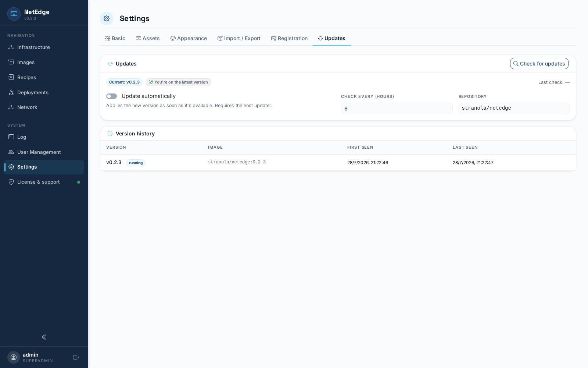Click the Recipes icon in the sidebar
Viewport: 588px width, 368px height.
click(x=11, y=77)
